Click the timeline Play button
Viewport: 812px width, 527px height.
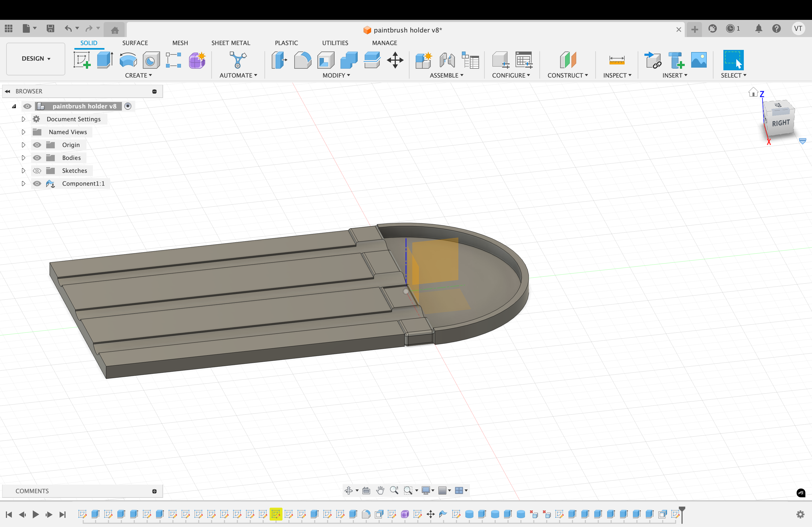[35, 514]
